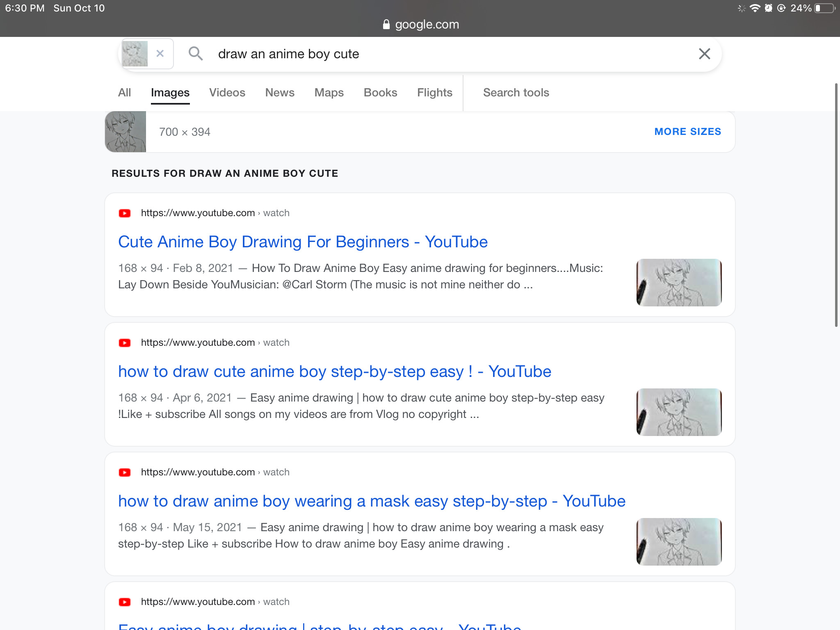Screen dimensions: 840x630
Task: Click the MORE SIZES link
Action: pyautogui.click(x=687, y=132)
